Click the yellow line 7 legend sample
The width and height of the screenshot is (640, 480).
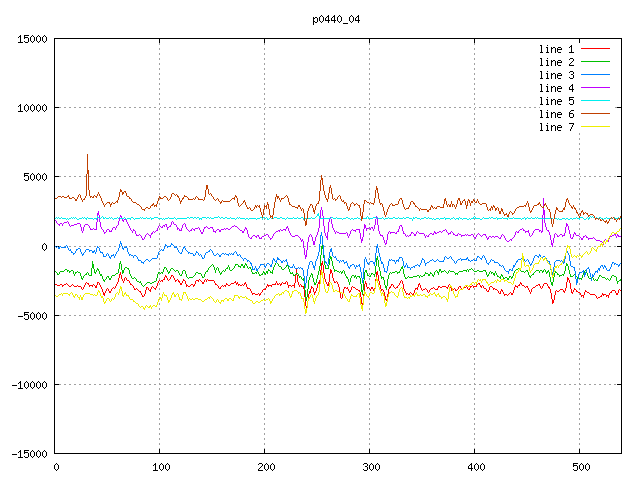tap(596, 127)
